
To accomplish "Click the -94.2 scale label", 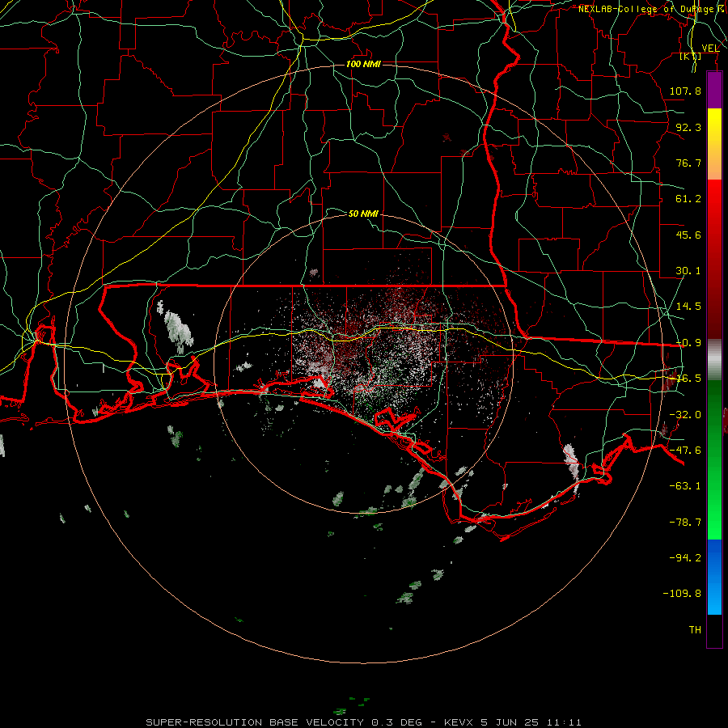I will tap(685, 558).
